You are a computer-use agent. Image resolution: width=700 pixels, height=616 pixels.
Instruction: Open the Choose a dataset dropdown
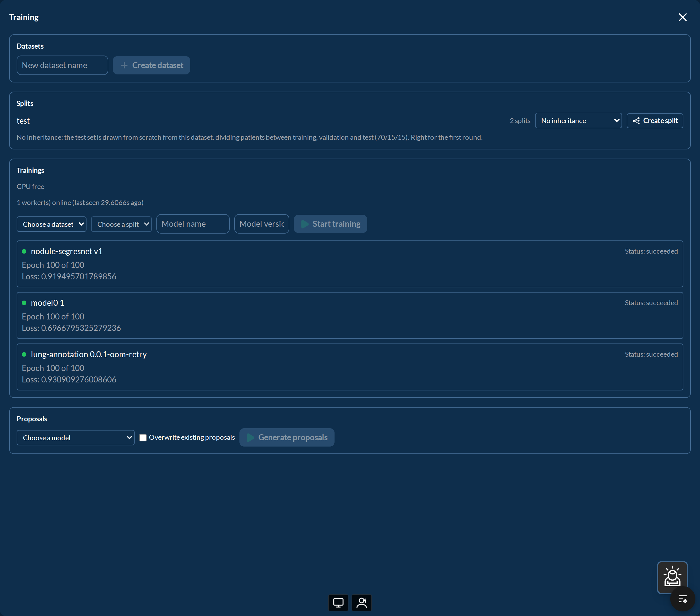pyautogui.click(x=51, y=224)
